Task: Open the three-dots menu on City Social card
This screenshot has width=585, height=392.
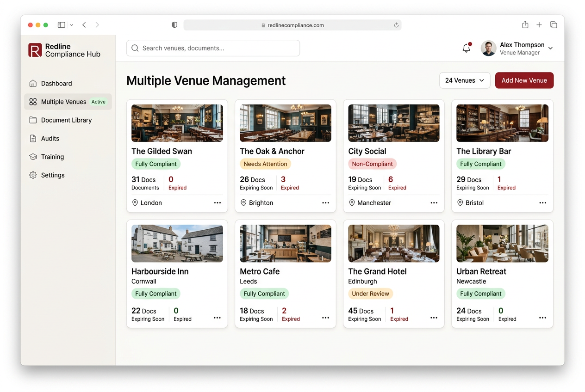Action: click(x=434, y=203)
